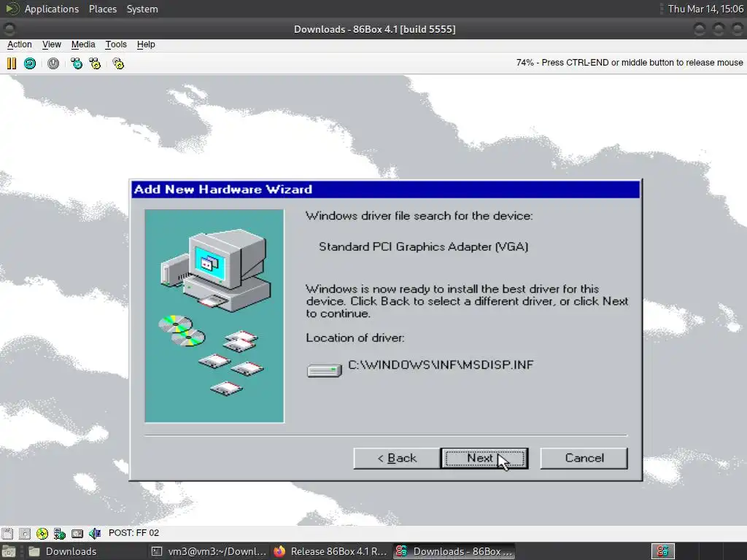Open the Tools menu

click(116, 44)
